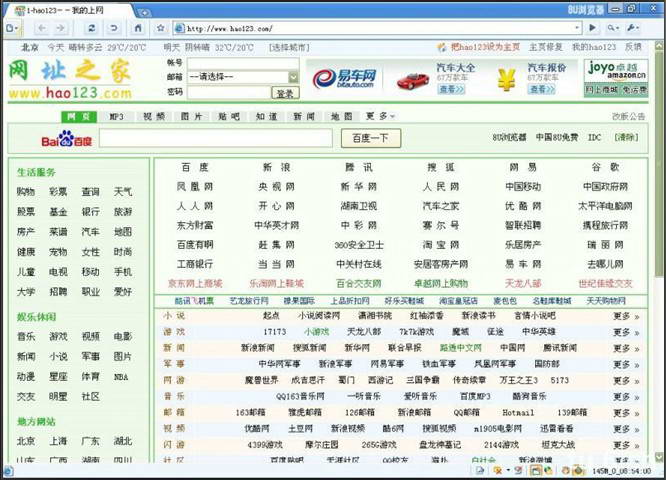666x480 pixels.
Task: Open the magnifier zoom menu
Action: click(612, 28)
